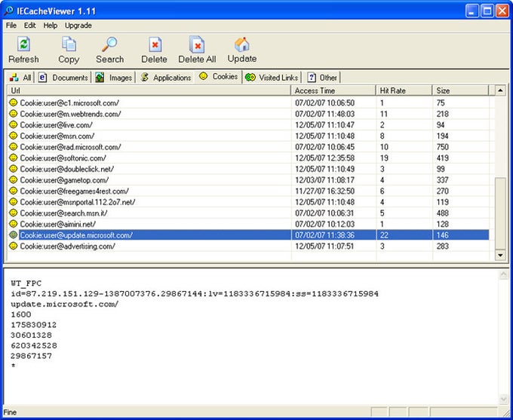The image size is (513, 420).
Task: Sort list by Access Time header
Action: [x=333, y=90]
